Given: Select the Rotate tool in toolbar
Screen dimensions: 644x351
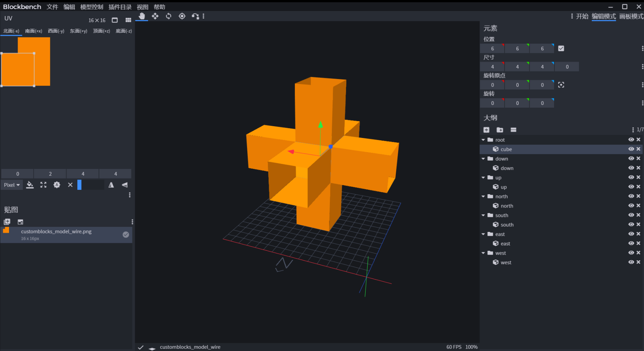Looking at the screenshot, I should [x=168, y=16].
